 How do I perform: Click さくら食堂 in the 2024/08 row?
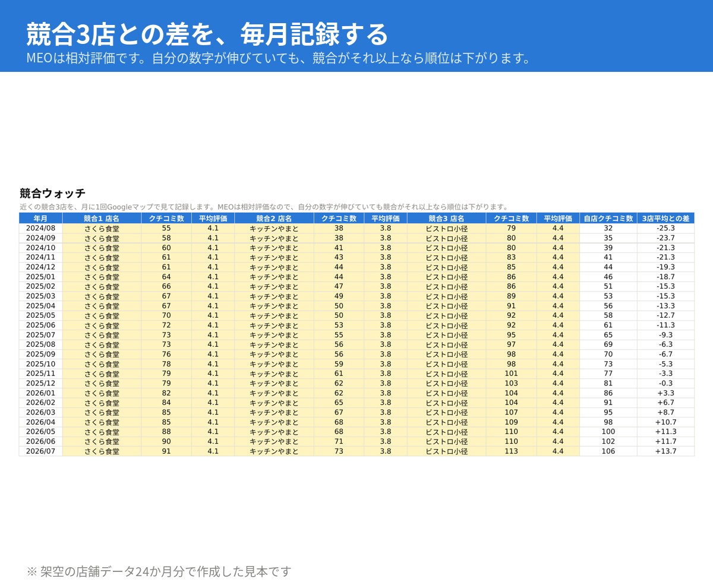(x=102, y=228)
